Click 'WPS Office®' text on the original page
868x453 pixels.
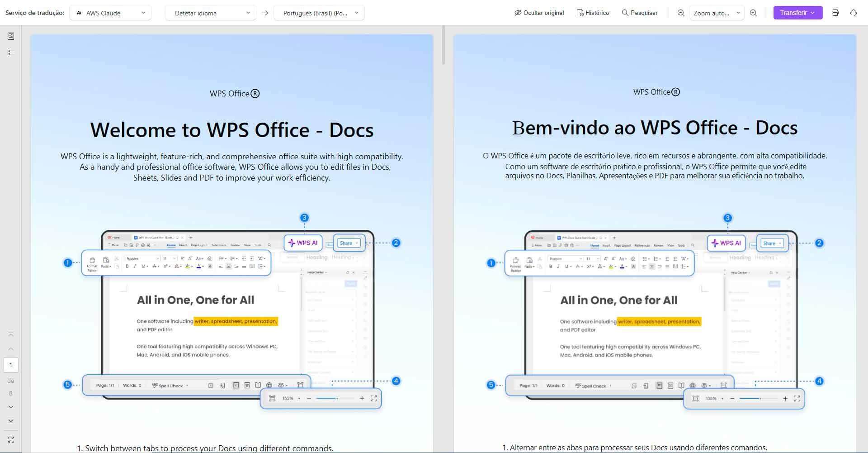coord(235,94)
